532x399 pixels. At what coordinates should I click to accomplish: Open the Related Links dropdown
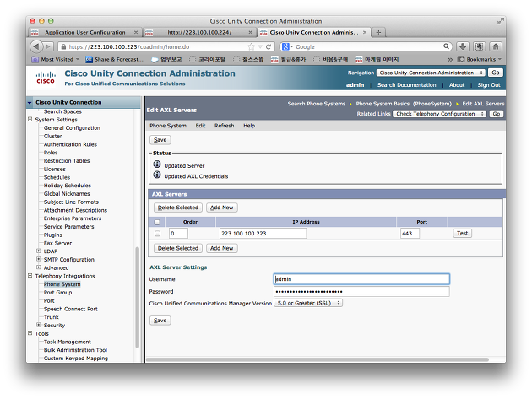click(x=439, y=114)
